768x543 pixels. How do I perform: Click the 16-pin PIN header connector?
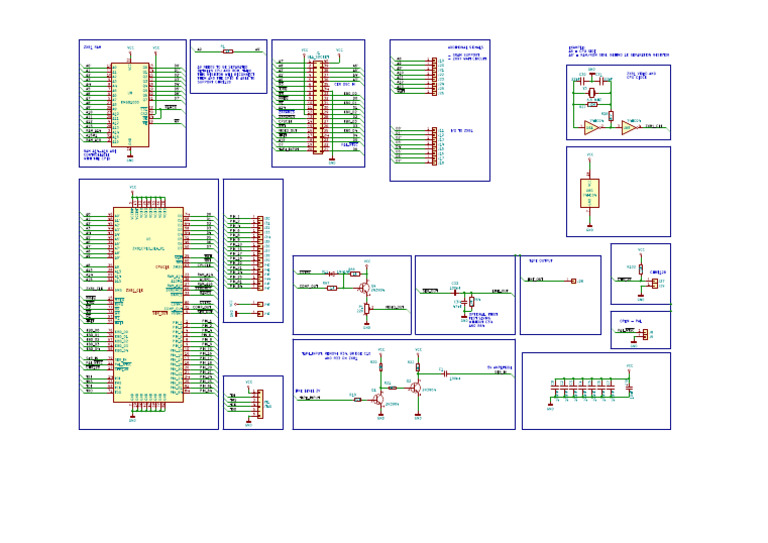[260, 254]
